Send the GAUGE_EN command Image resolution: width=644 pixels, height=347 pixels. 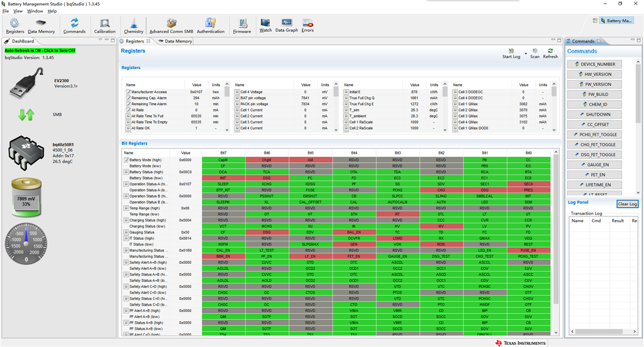595,164
